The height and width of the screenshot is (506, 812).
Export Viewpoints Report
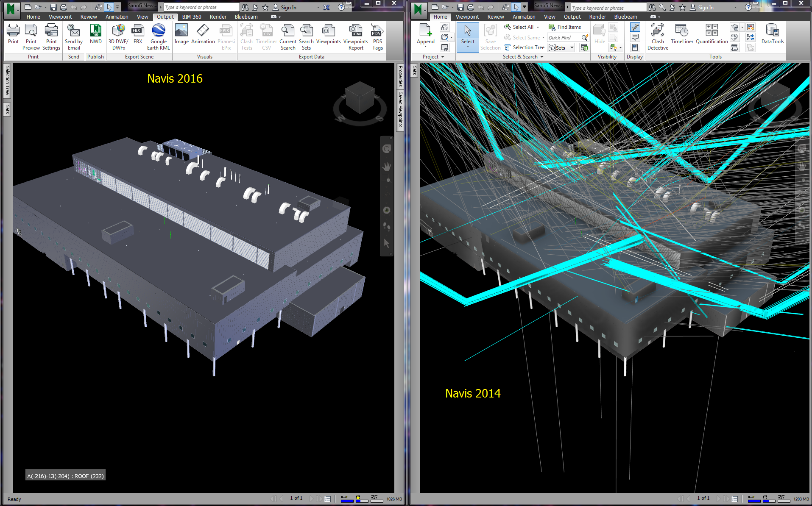coord(356,37)
